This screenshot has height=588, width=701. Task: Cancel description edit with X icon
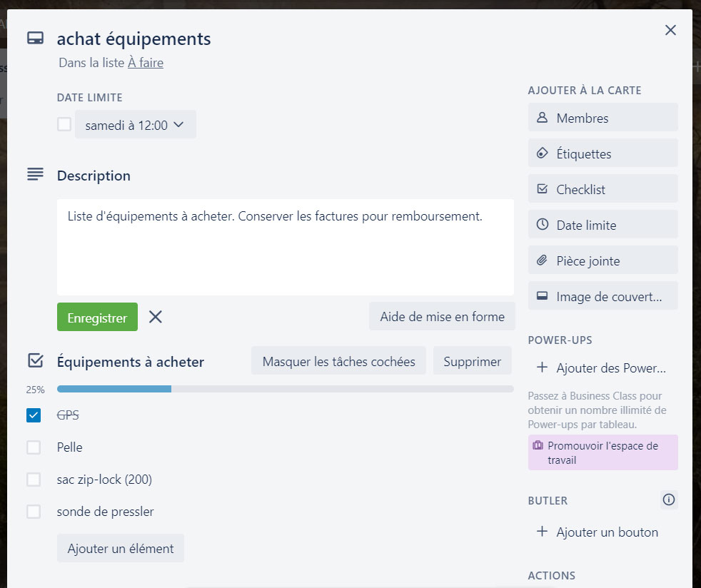point(156,318)
